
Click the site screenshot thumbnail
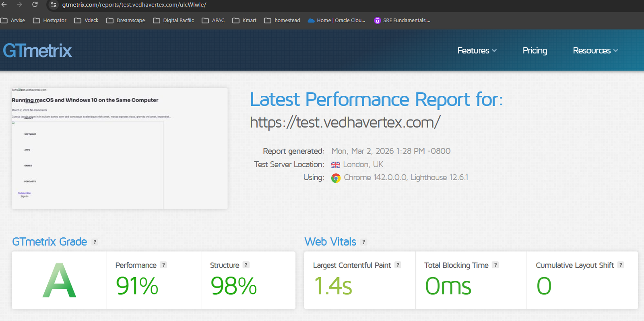[120, 148]
